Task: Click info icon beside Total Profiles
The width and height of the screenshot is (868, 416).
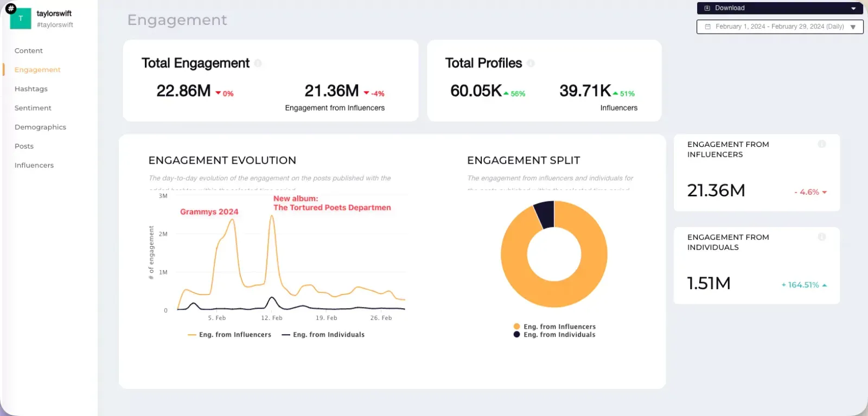Action: click(531, 63)
